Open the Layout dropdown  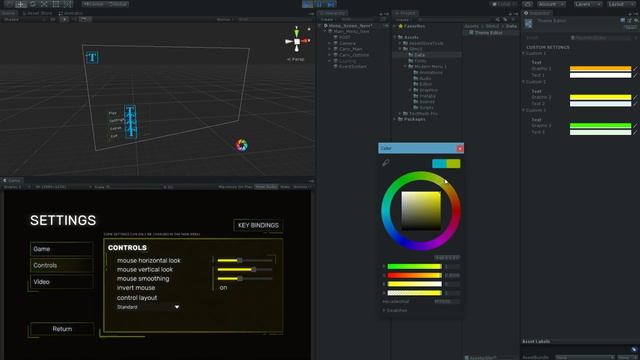(622, 4)
